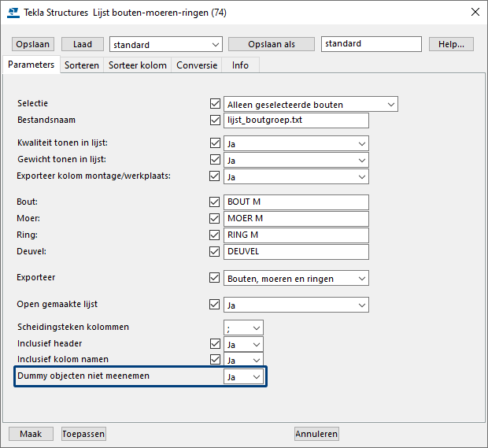Toggle the Exporteer checkbox

(215, 278)
